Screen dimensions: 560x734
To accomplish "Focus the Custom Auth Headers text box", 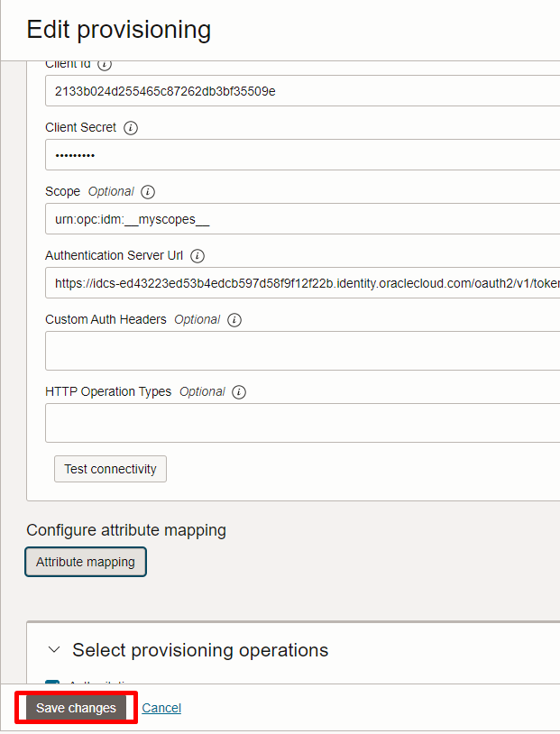I will 302,351.
